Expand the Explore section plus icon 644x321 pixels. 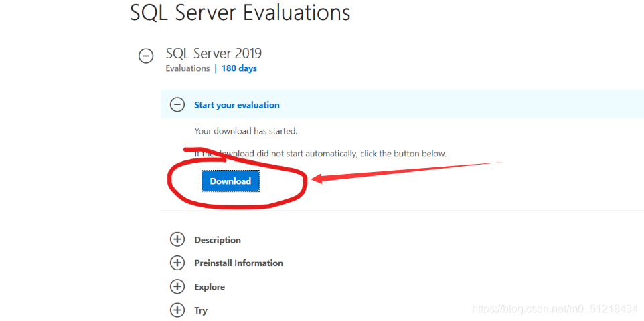click(x=177, y=286)
